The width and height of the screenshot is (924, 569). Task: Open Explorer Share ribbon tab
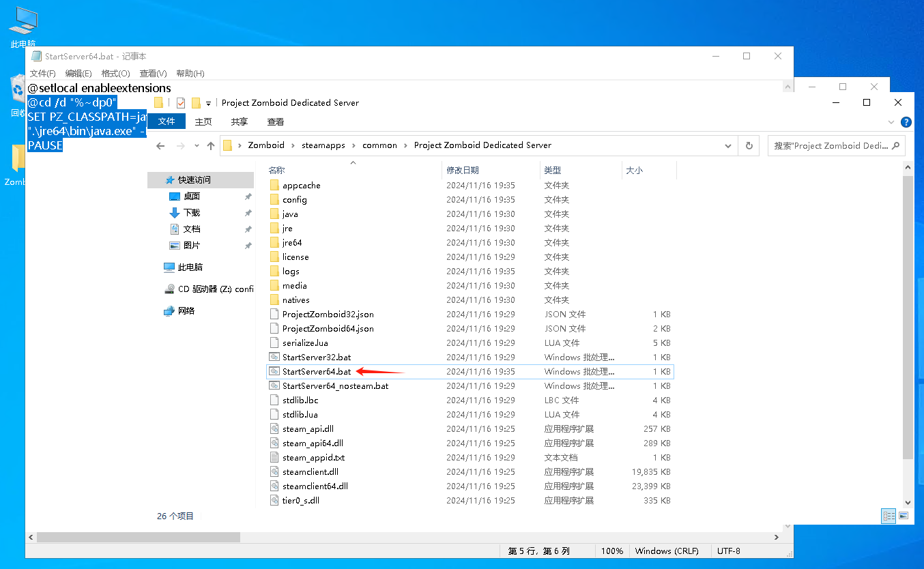click(240, 122)
